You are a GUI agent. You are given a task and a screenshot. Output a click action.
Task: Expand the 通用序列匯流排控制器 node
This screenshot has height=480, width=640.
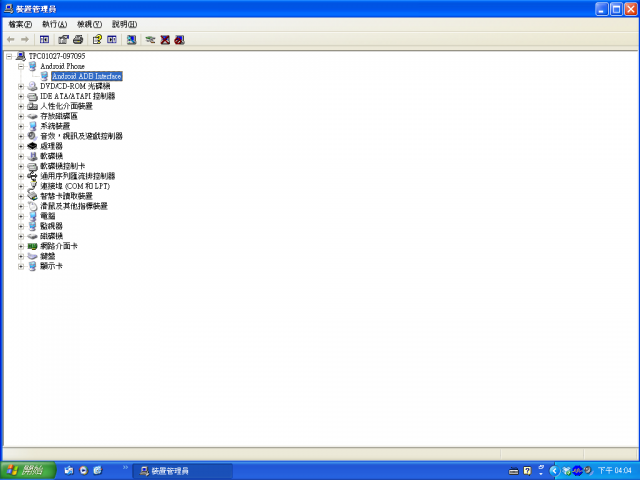(x=21, y=176)
